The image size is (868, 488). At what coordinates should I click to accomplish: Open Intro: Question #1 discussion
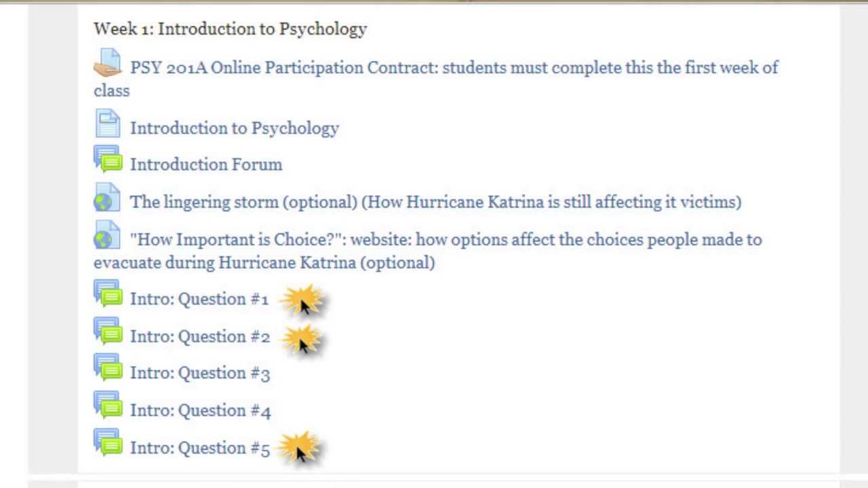click(199, 300)
